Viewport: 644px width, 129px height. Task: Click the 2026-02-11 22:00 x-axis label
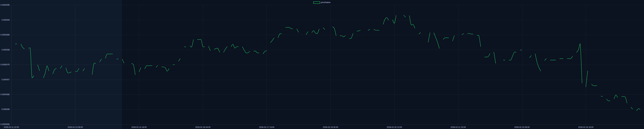pos(11,127)
